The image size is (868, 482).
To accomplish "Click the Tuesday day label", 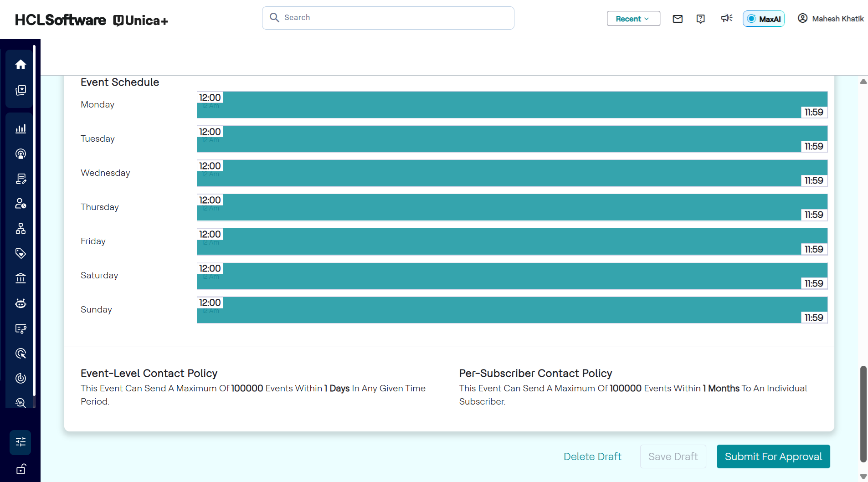I will (x=98, y=139).
